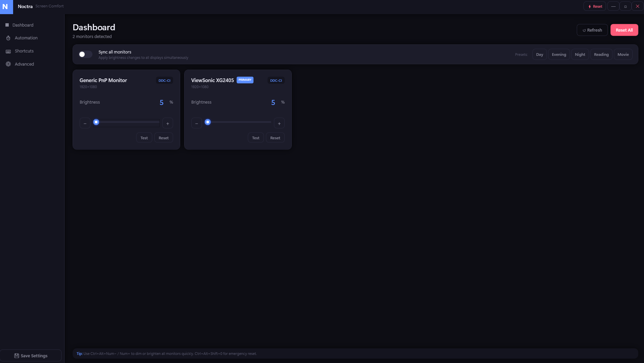644x363 pixels.
Task: Click the title bar emergency Reset button
Action: 595,6
